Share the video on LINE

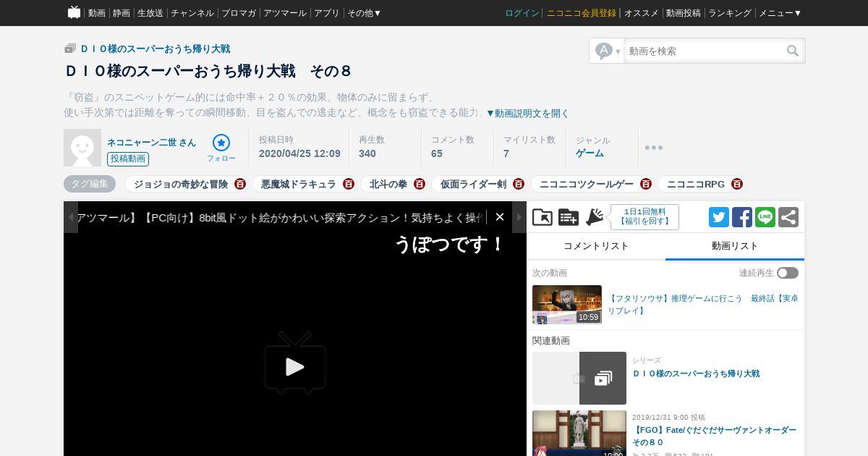765,217
